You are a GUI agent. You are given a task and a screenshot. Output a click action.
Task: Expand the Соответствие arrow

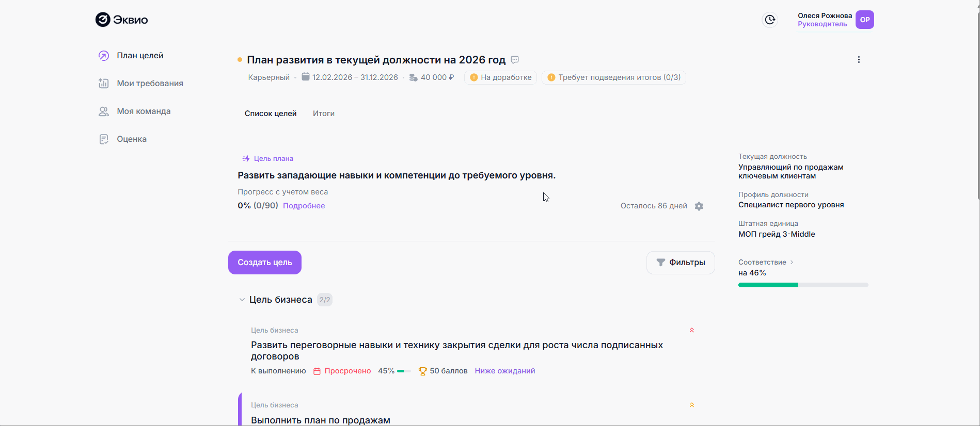(792, 263)
